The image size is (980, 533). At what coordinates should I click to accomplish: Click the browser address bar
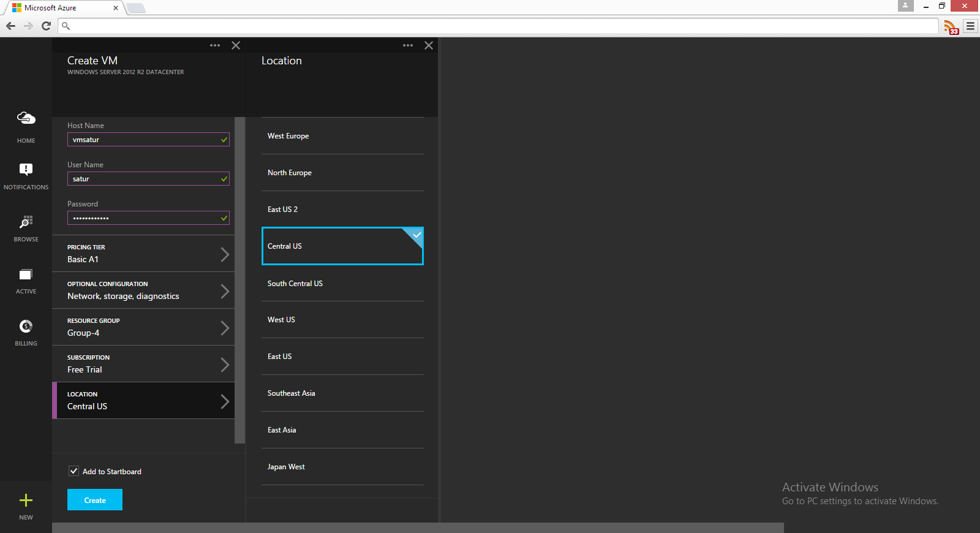point(498,26)
